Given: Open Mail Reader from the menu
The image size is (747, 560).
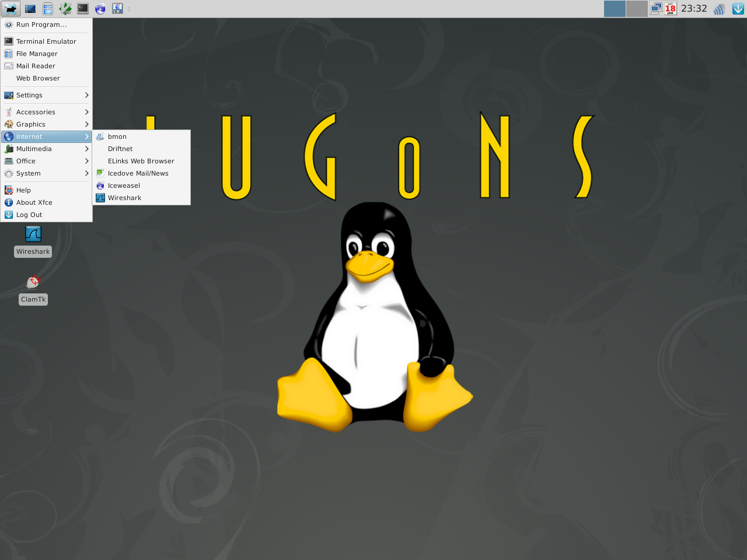Looking at the screenshot, I should (x=46, y=66).
